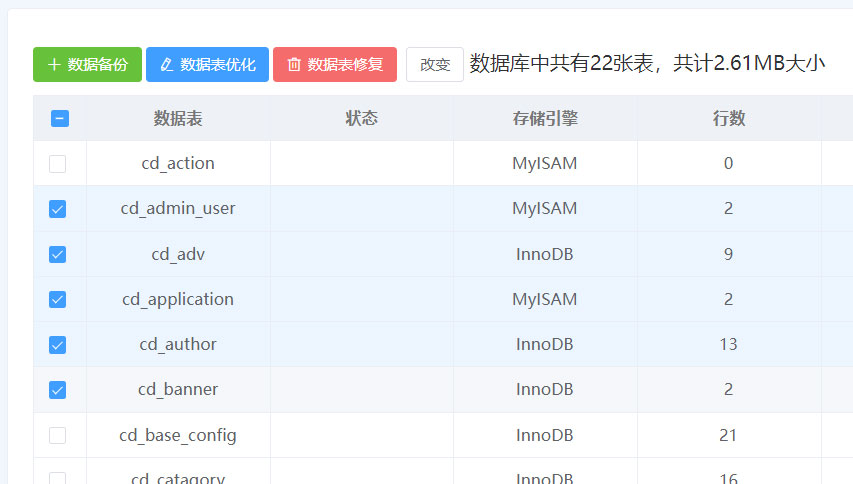Check the cd_base_config row checkbox
The width and height of the screenshot is (853, 484).
(58, 436)
